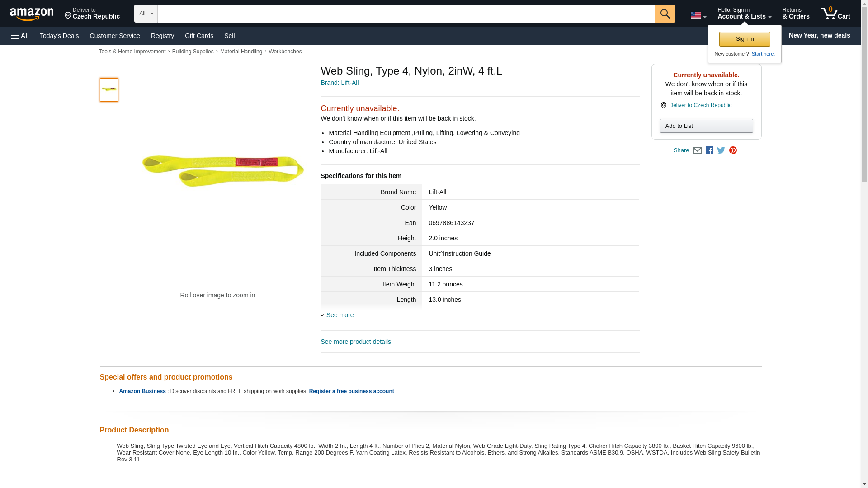Screen dimensions: 868x488
Task: Open the Brand: Lift-All link
Action: [340, 83]
